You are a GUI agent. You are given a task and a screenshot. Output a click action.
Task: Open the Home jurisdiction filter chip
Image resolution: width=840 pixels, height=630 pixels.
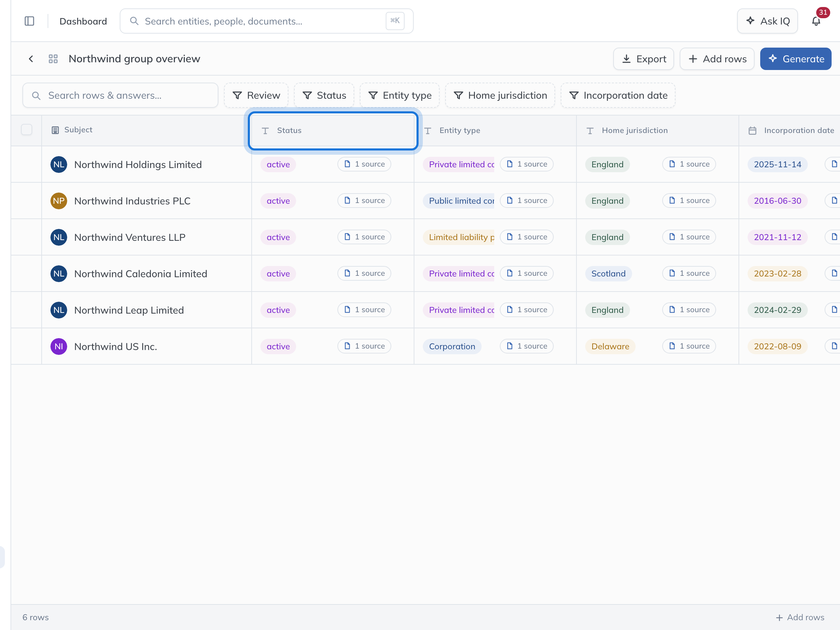500,95
